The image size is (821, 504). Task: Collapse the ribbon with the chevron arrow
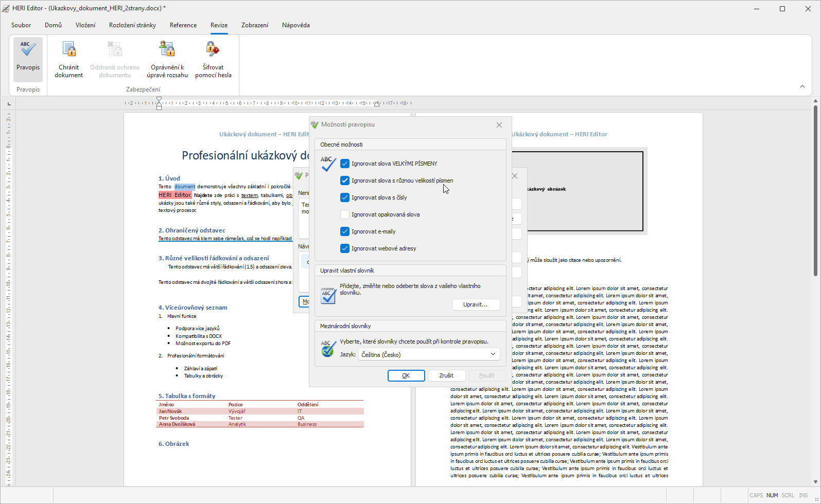click(x=802, y=86)
